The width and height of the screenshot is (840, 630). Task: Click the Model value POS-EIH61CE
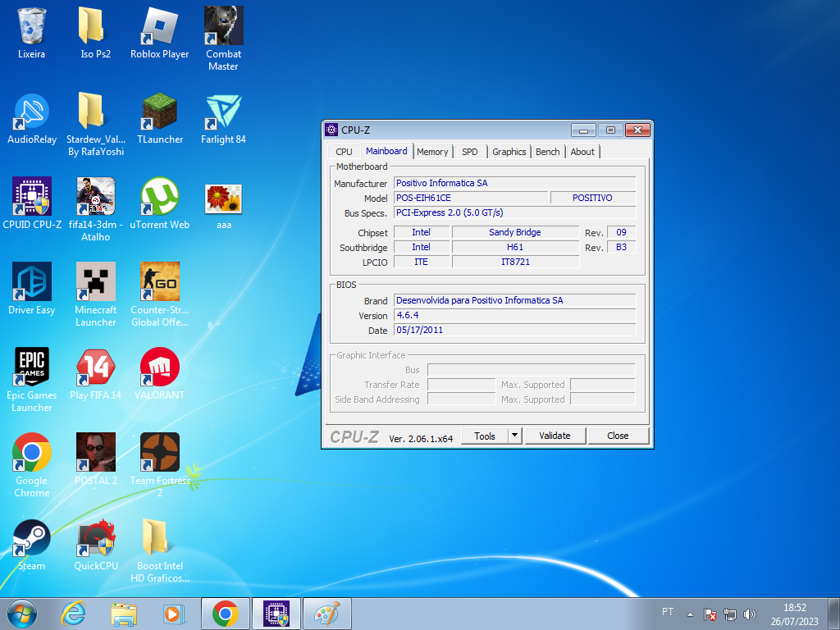coord(471,198)
